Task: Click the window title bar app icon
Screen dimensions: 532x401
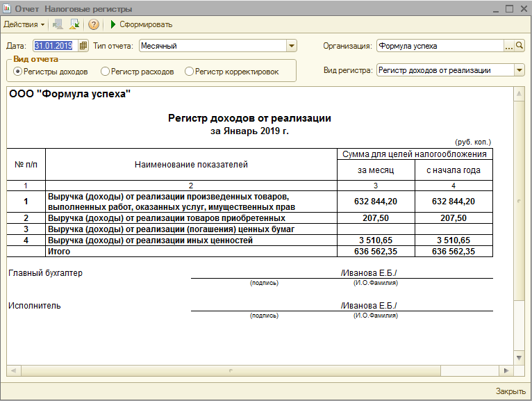Action: coord(7,9)
